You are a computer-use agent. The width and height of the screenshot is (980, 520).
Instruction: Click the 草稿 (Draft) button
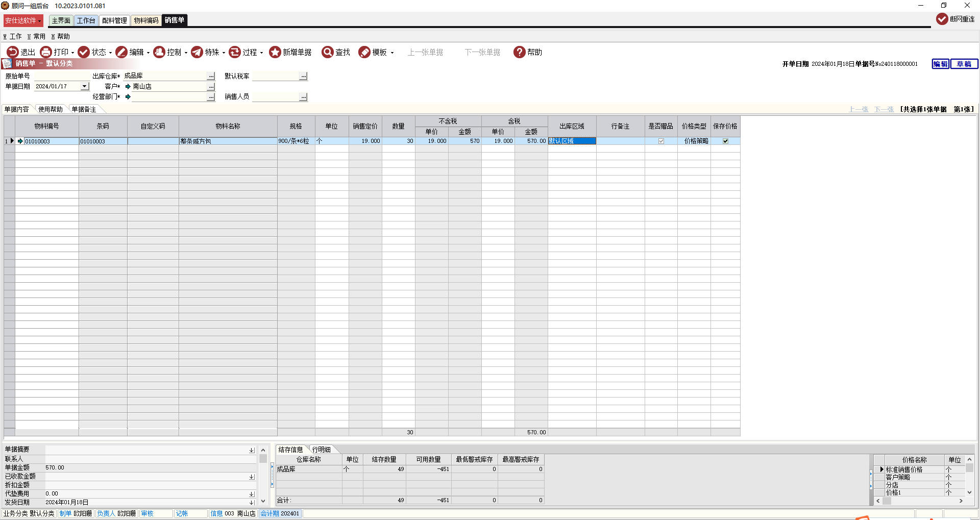(x=964, y=64)
